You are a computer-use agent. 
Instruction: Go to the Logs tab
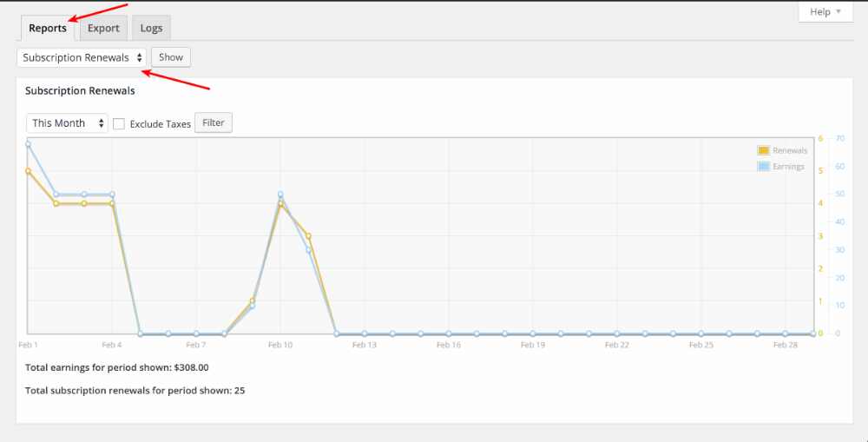(151, 28)
